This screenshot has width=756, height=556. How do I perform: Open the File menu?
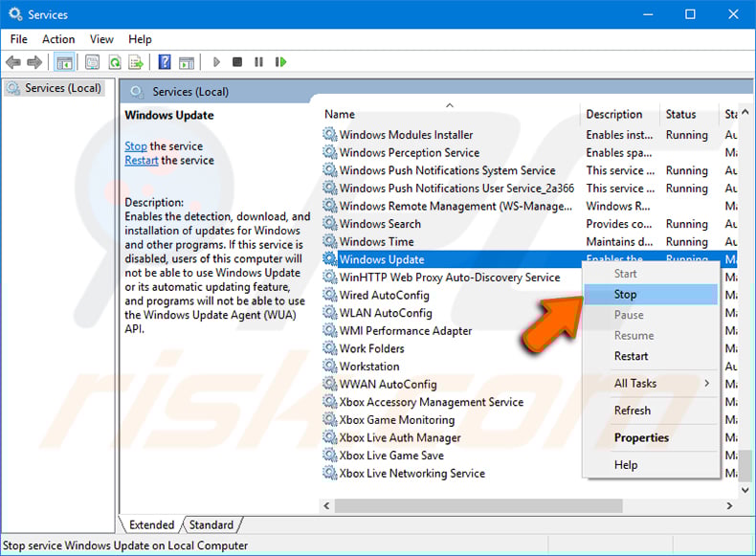(x=19, y=39)
